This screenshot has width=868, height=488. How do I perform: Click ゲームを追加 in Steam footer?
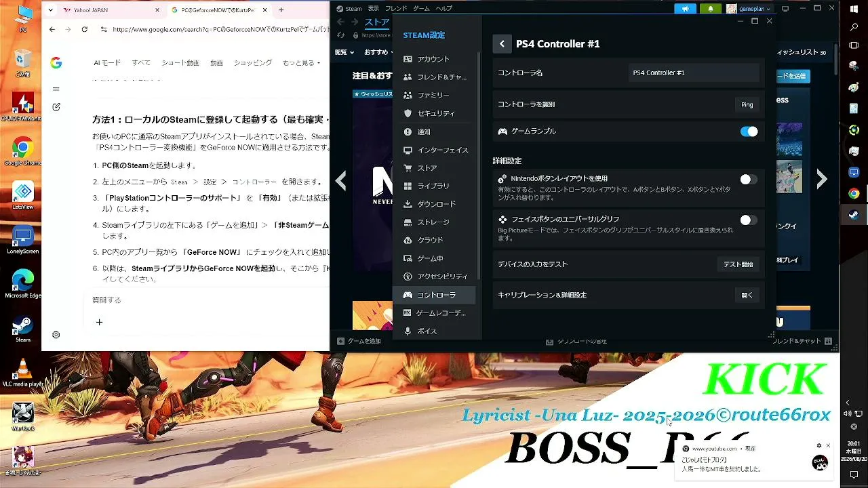click(x=359, y=342)
